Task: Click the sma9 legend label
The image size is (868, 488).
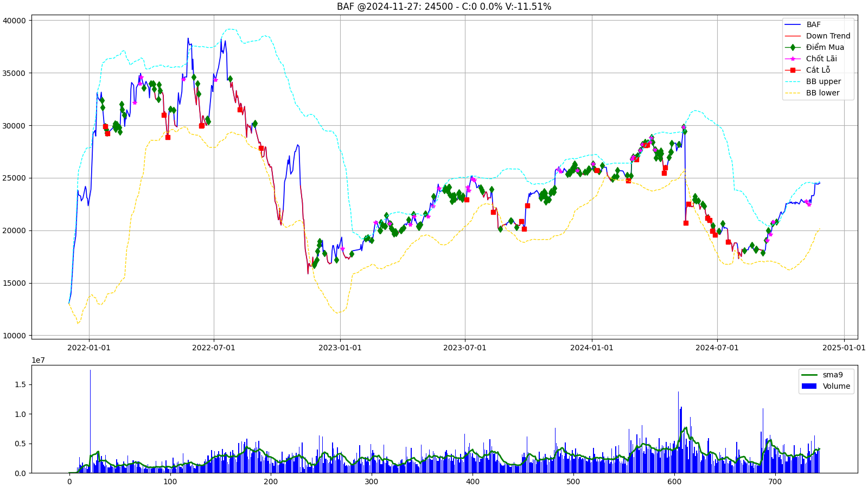Action: pyautogui.click(x=833, y=375)
